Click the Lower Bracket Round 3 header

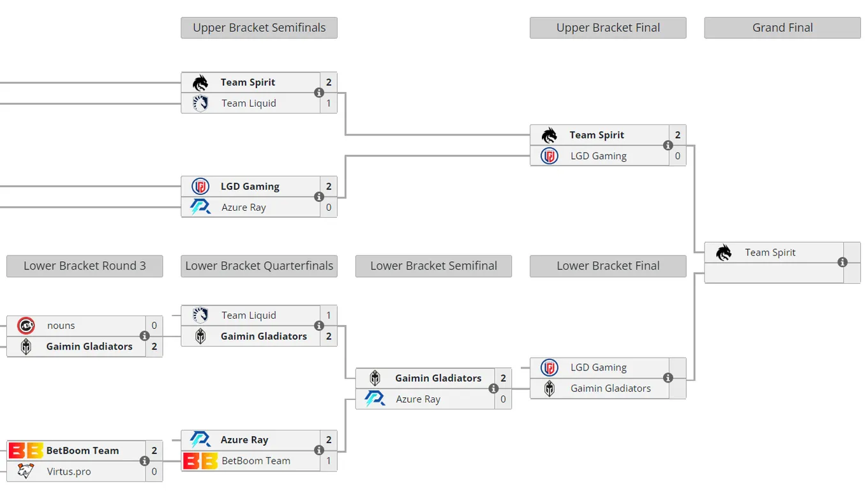point(85,266)
